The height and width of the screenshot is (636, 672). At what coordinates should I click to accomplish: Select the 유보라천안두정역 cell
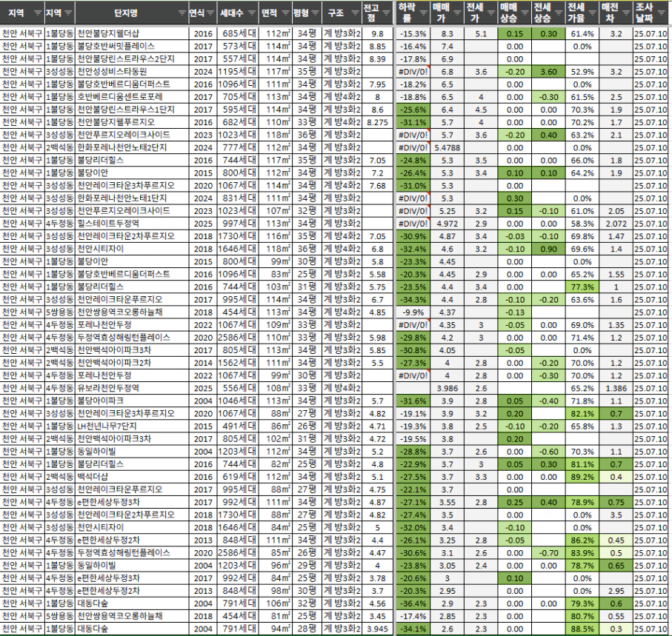tap(132, 389)
